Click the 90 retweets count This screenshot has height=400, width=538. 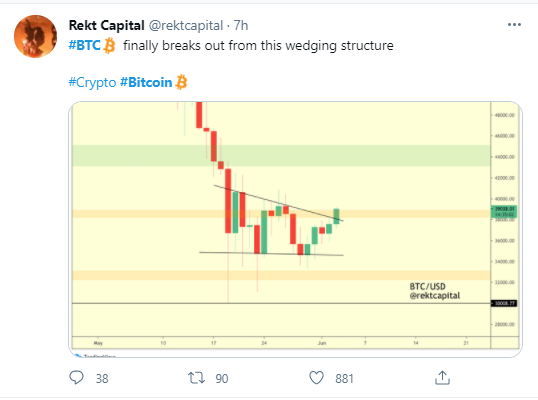(x=222, y=379)
